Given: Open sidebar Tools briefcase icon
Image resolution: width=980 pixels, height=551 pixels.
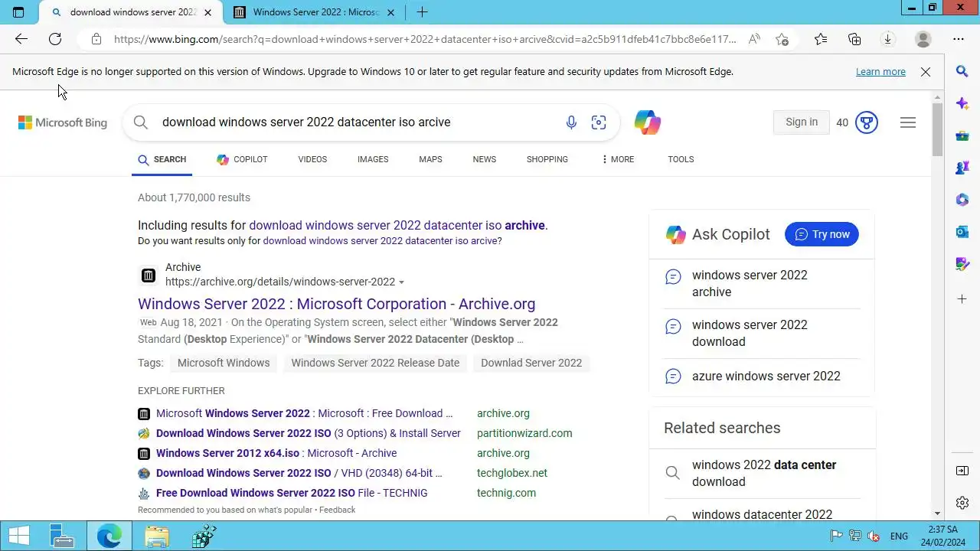Looking at the screenshot, I should point(962,135).
